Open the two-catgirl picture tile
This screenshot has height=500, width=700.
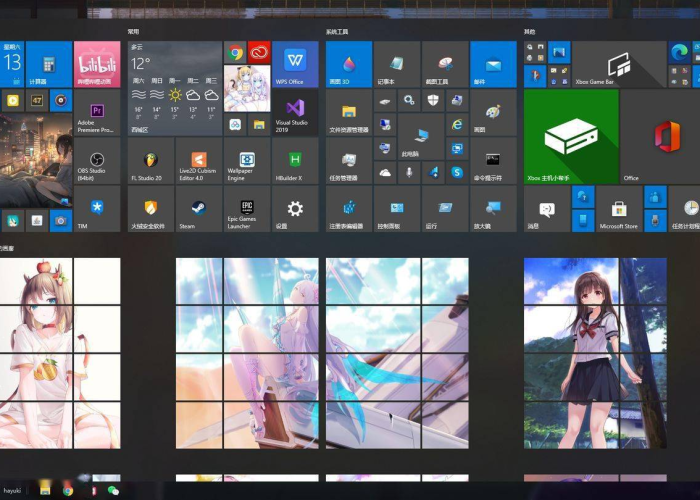point(247,88)
